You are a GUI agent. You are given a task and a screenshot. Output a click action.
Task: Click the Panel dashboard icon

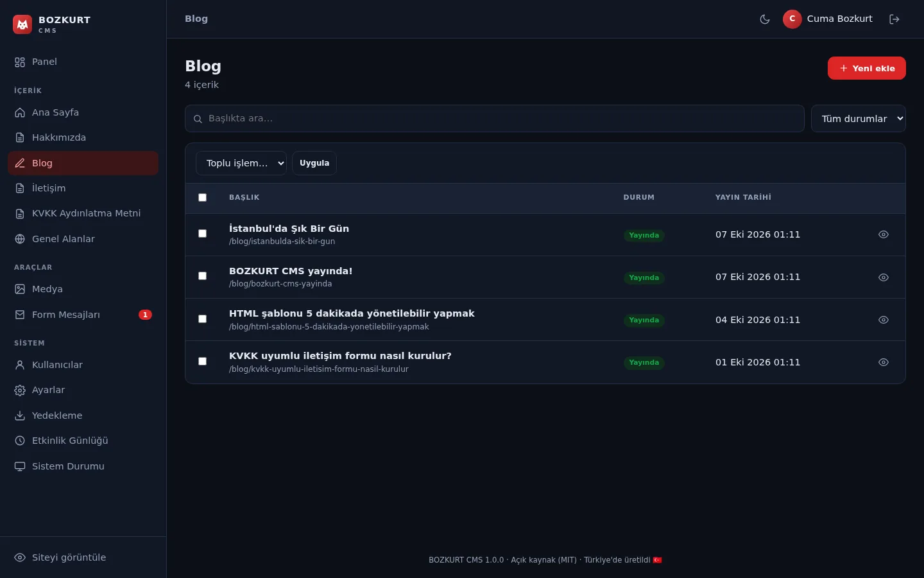[x=20, y=62]
